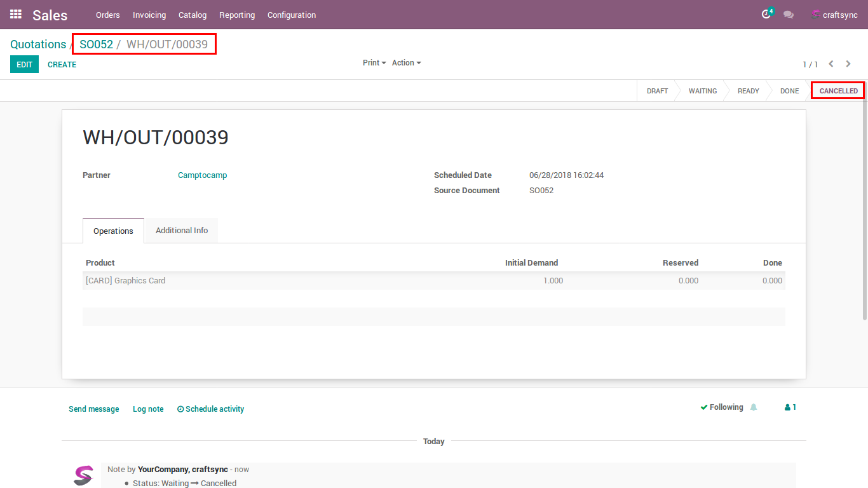Open the activities clock icon with badge

(766, 15)
